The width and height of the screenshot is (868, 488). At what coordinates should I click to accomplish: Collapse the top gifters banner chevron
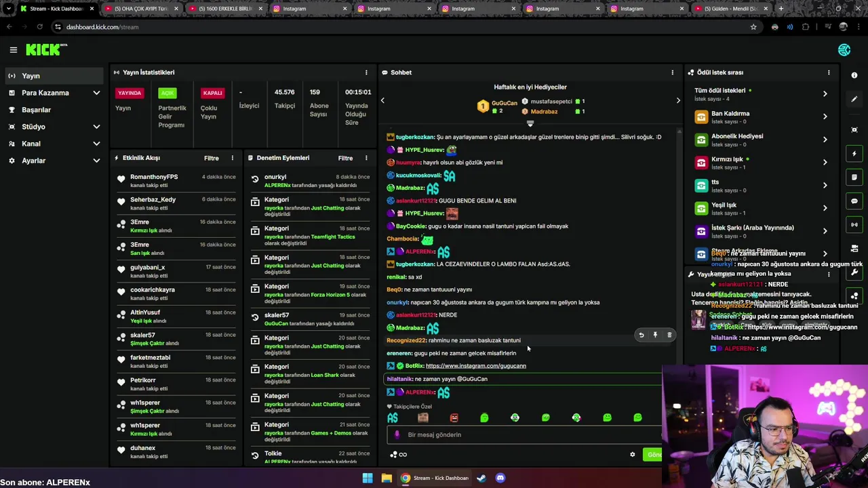click(x=530, y=123)
